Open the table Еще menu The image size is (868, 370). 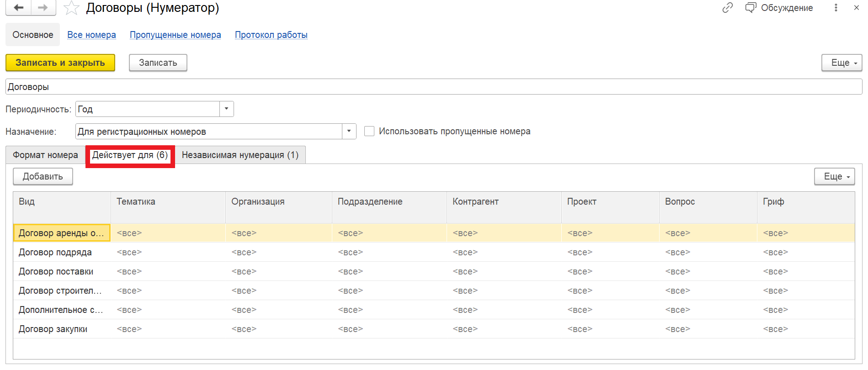pyautogui.click(x=834, y=177)
